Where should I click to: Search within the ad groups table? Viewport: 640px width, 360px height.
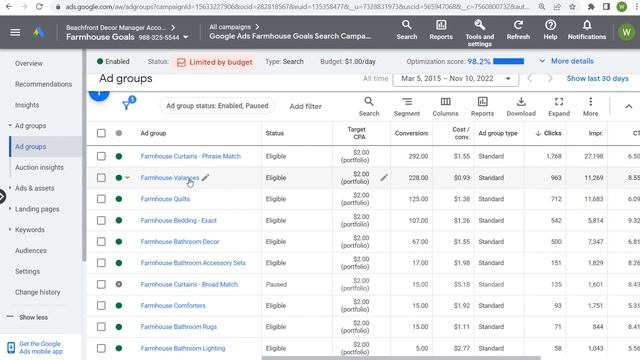click(x=369, y=107)
